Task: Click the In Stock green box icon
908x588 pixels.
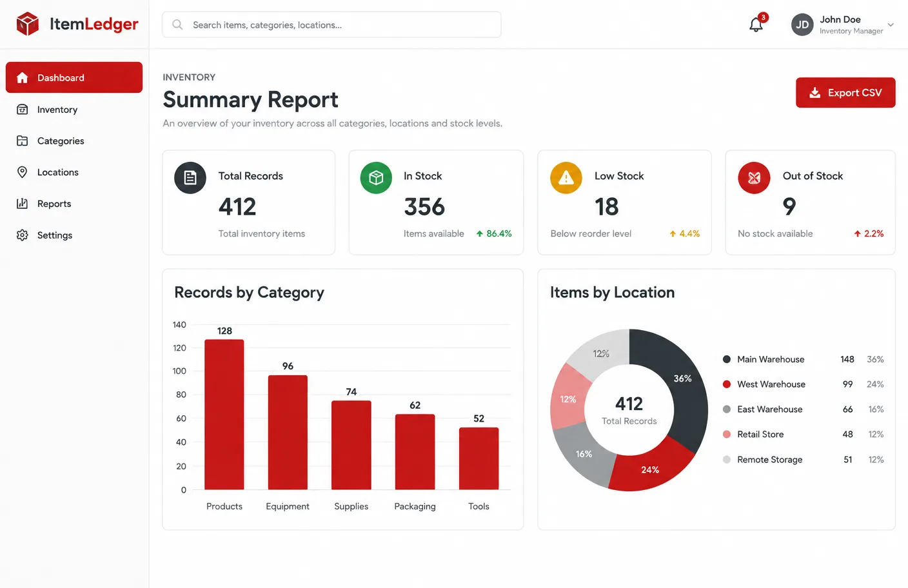Action: point(376,178)
